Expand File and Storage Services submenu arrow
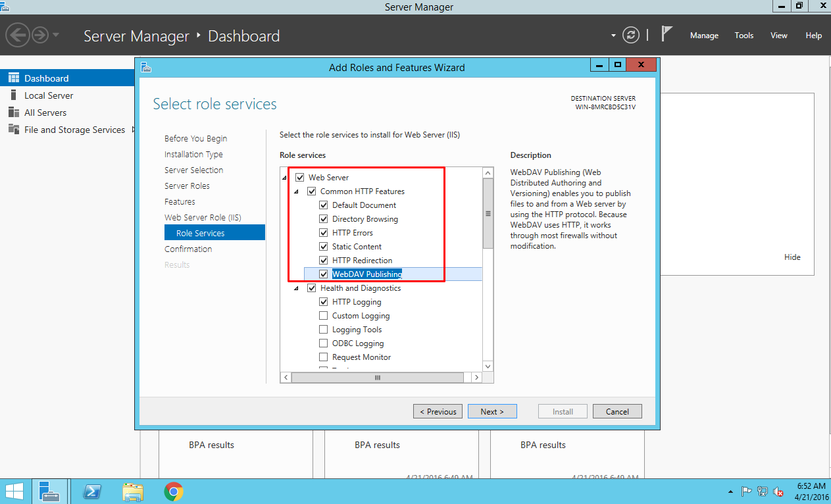The height and width of the screenshot is (504, 831). (134, 130)
